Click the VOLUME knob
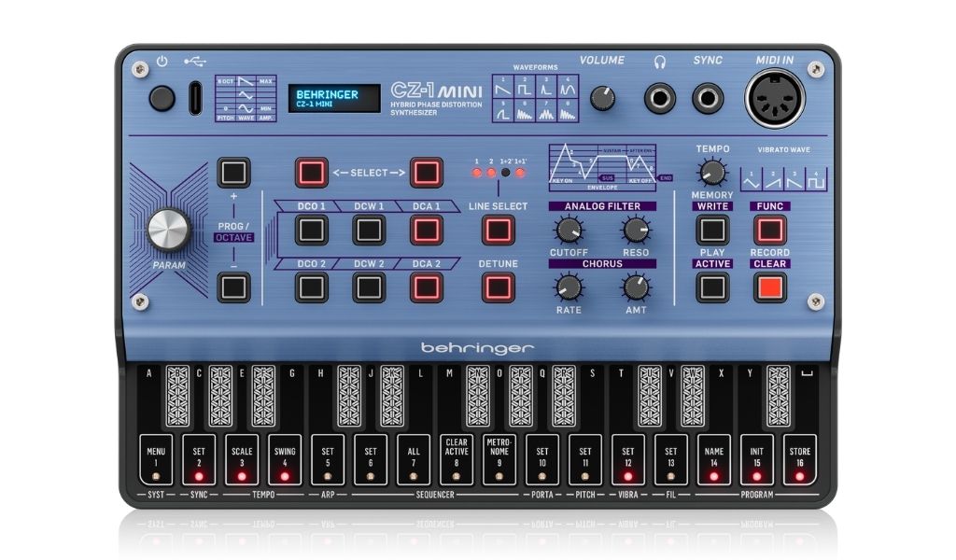Viewport: 956px width, 560px height. click(602, 98)
